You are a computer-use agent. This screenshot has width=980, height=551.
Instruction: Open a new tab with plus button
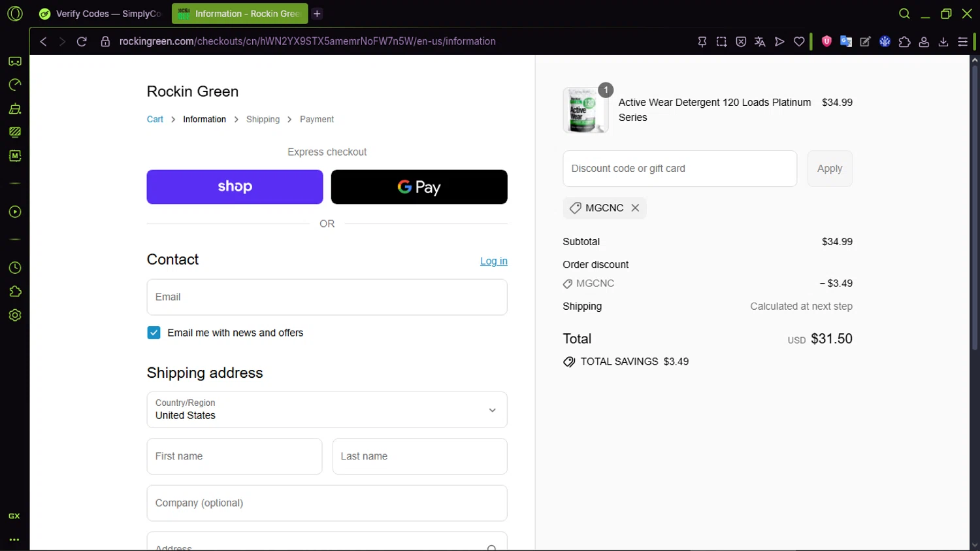click(317, 14)
